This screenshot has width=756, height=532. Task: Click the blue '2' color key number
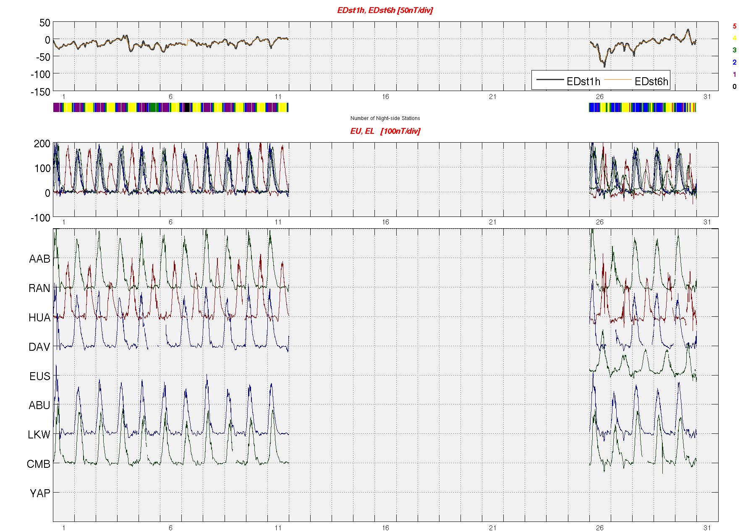[x=734, y=63]
